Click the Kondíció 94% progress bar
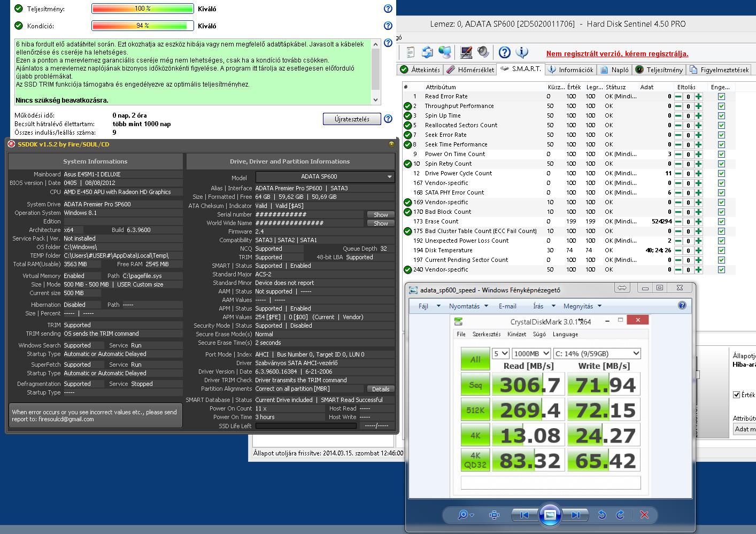Viewport: 756px width, 534px height. 143,26
